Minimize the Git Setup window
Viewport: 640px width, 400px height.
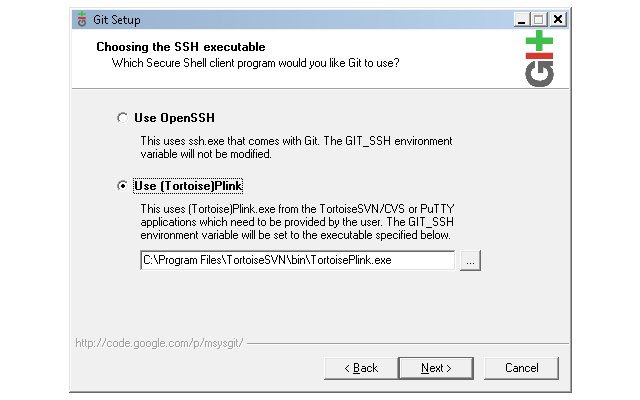(521, 19)
